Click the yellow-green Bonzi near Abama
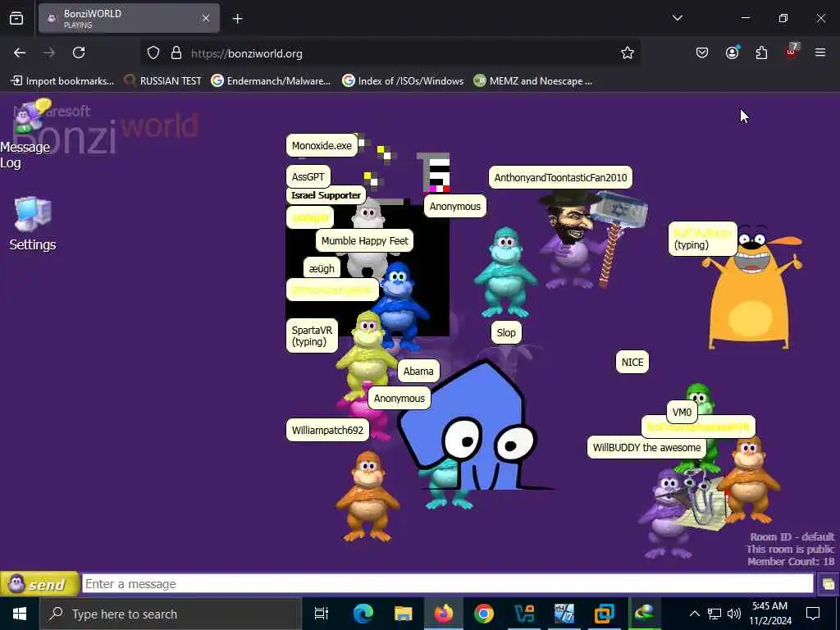840x630 pixels. tap(367, 356)
